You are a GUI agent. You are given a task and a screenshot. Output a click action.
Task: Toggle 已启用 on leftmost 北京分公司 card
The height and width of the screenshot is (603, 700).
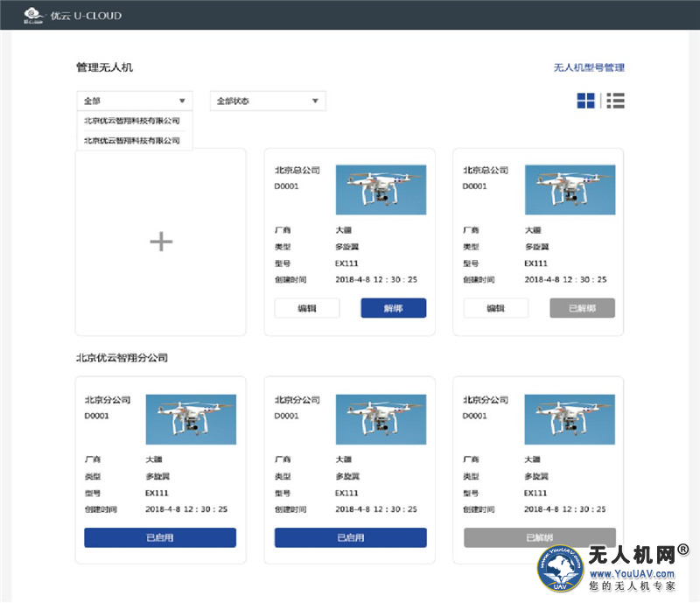[x=160, y=537]
